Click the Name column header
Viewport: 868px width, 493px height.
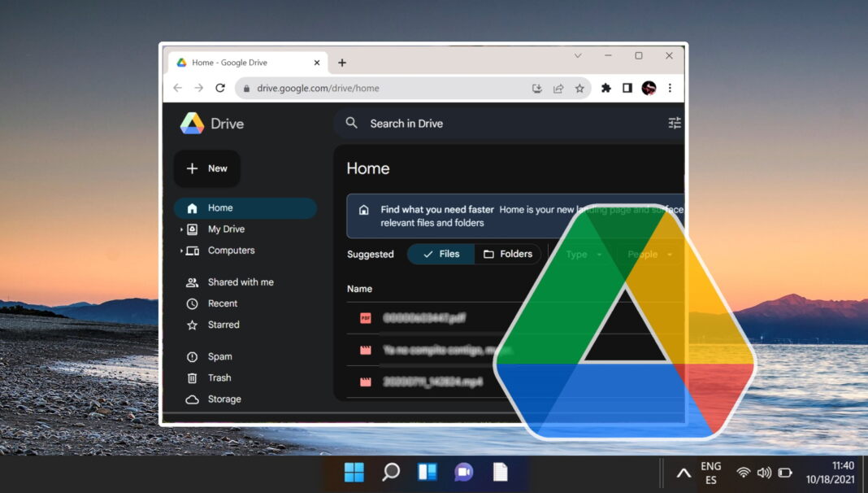click(x=359, y=289)
